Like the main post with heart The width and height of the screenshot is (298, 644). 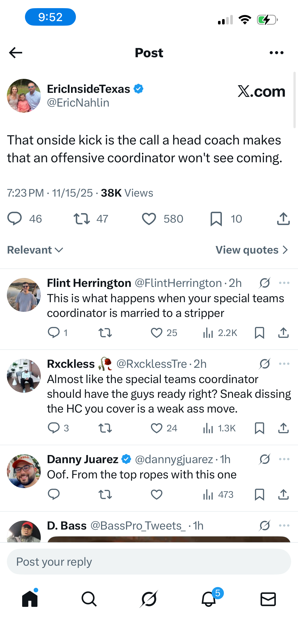[149, 219]
